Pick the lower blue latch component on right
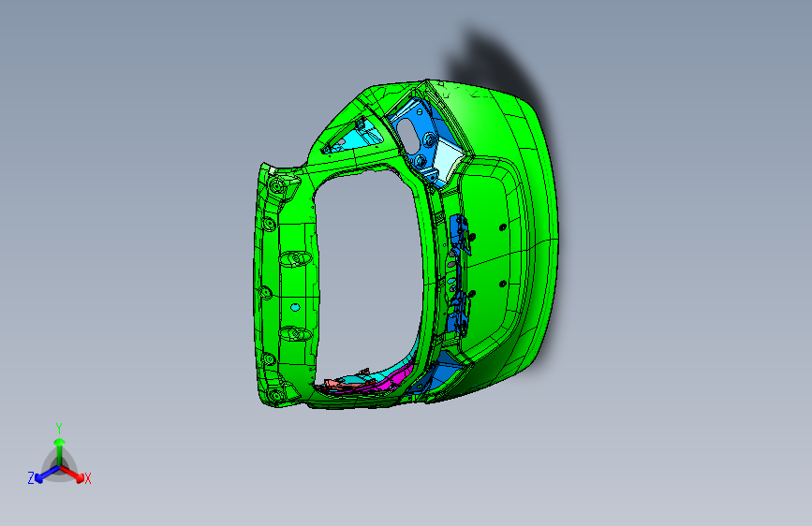The image size is (812, 526). [459, 313]
